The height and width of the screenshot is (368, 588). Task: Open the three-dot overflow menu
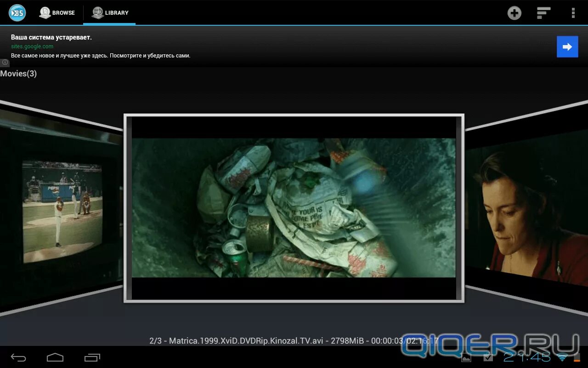point(573,13)
